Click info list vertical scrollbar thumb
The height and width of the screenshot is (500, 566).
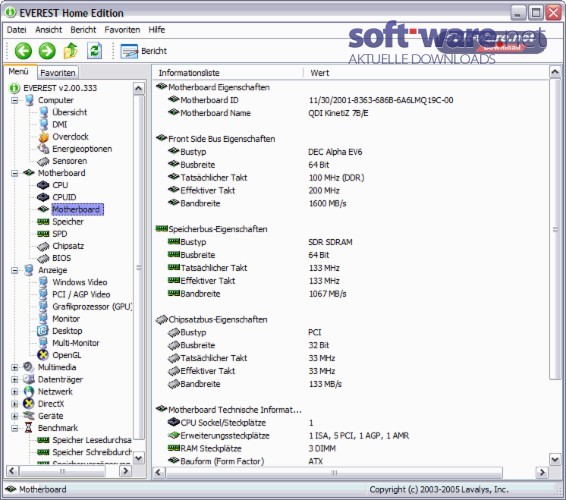pyautogui.click(x=555, y=229)
